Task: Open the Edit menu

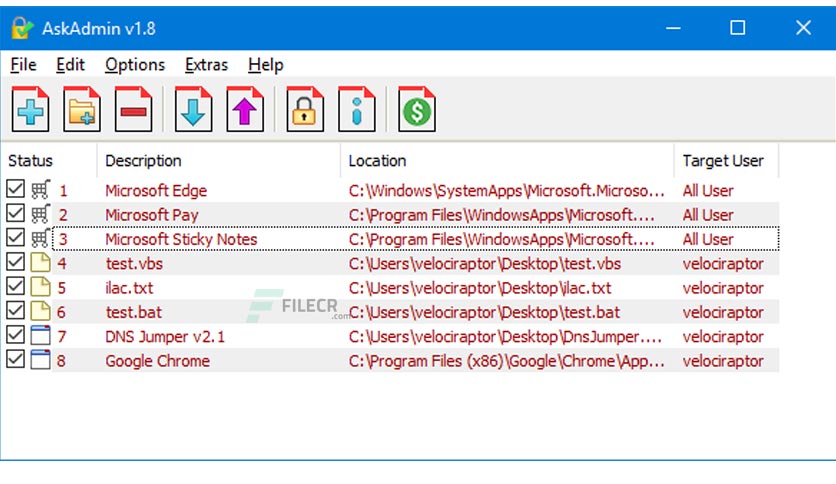Action: [70, 64]
